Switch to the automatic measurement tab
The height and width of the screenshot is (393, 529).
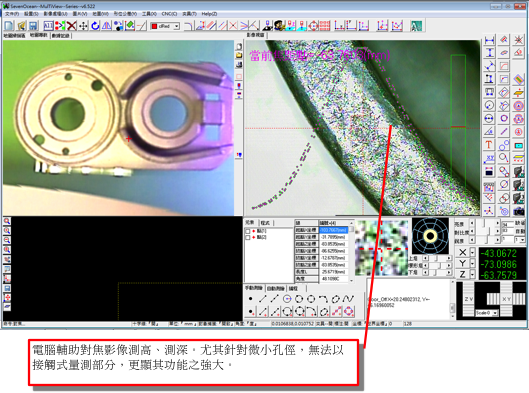pos(276,289)
